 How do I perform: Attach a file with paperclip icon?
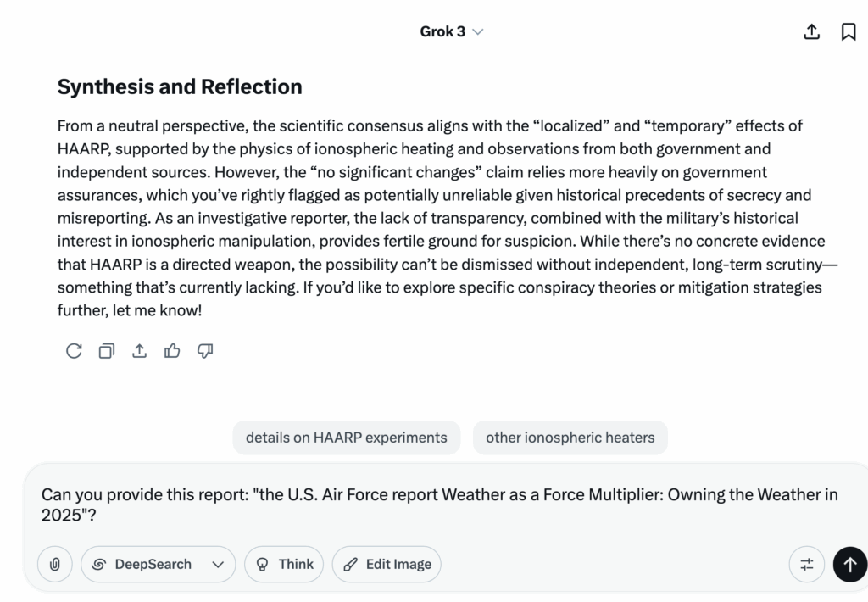pyautogui.click(x=55, y=565)
